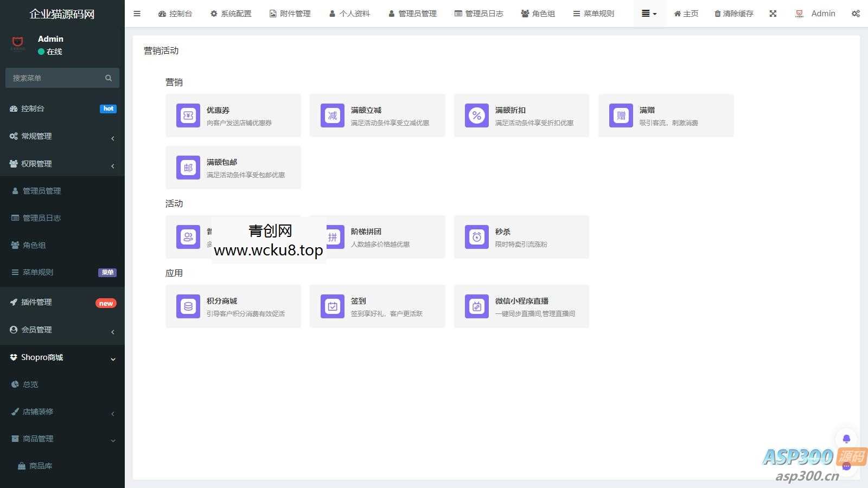The image size is (868, 488).
Task: Open the top-right layout dropdown
Action: coord(649,14)
